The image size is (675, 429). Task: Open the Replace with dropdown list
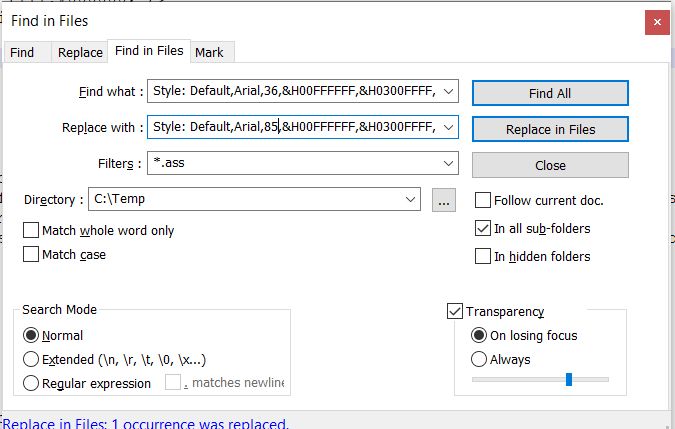coord(448,128)
